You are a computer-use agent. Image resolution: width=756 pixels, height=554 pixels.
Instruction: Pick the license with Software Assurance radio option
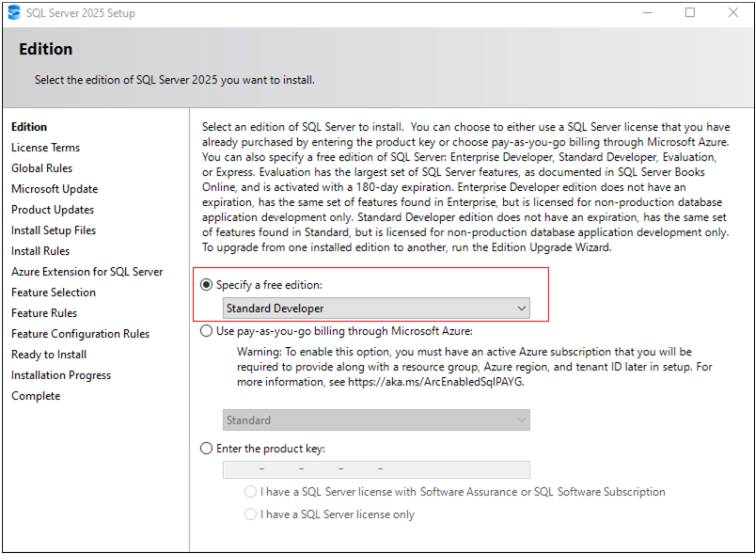click(250, 492)
